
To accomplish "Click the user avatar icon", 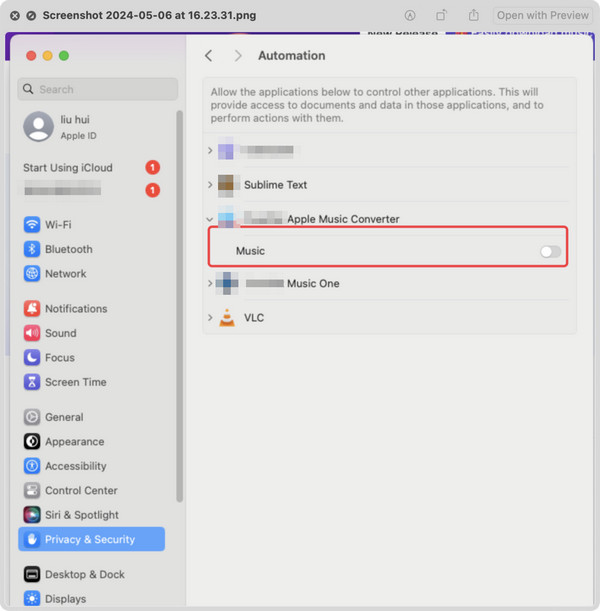I will 38,127.
